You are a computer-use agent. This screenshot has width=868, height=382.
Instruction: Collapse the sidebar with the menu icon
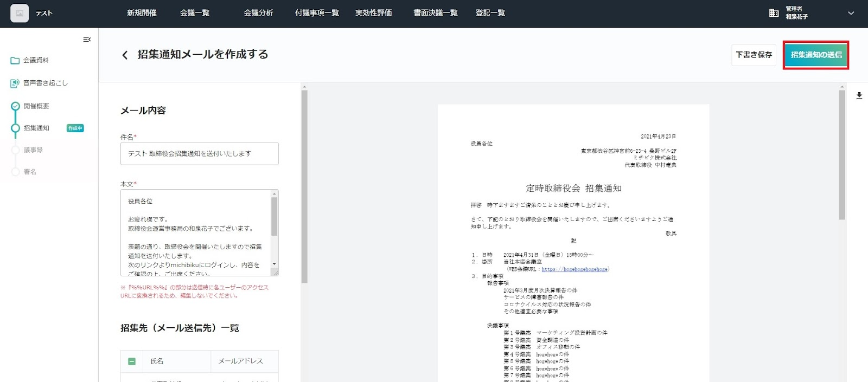(87, 40)
